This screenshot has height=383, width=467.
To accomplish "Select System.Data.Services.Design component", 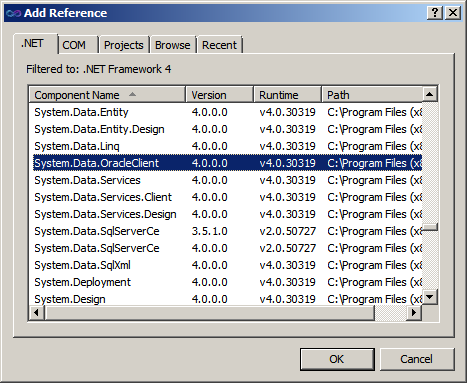I will point(227,214).
